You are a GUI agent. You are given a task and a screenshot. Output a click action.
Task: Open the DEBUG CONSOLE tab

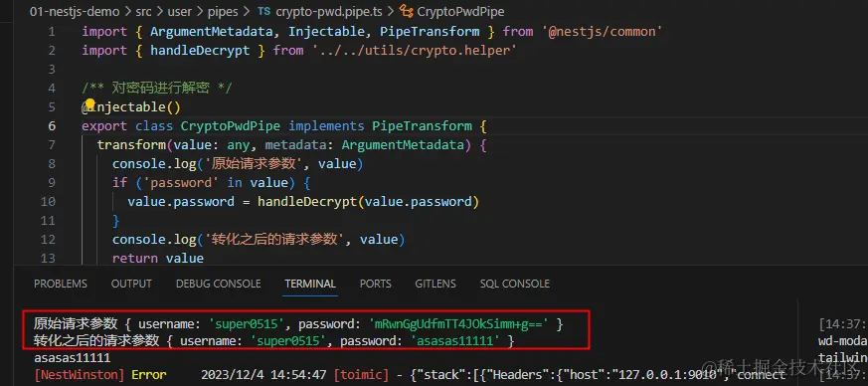(218, 284)
